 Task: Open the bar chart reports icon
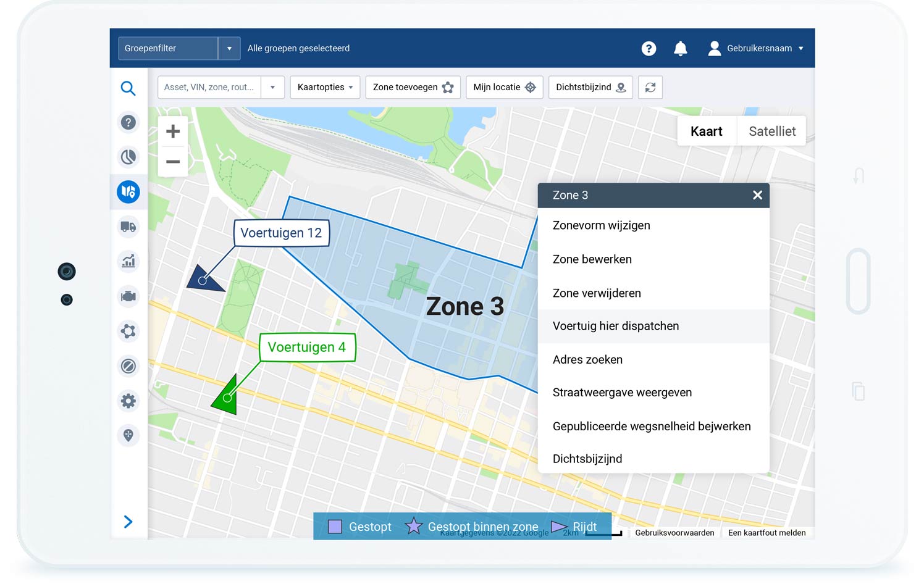tap(128, 261)
